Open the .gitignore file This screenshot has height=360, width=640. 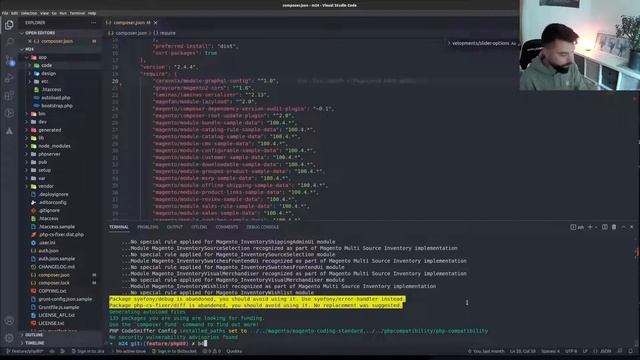(x=60, y=210)
